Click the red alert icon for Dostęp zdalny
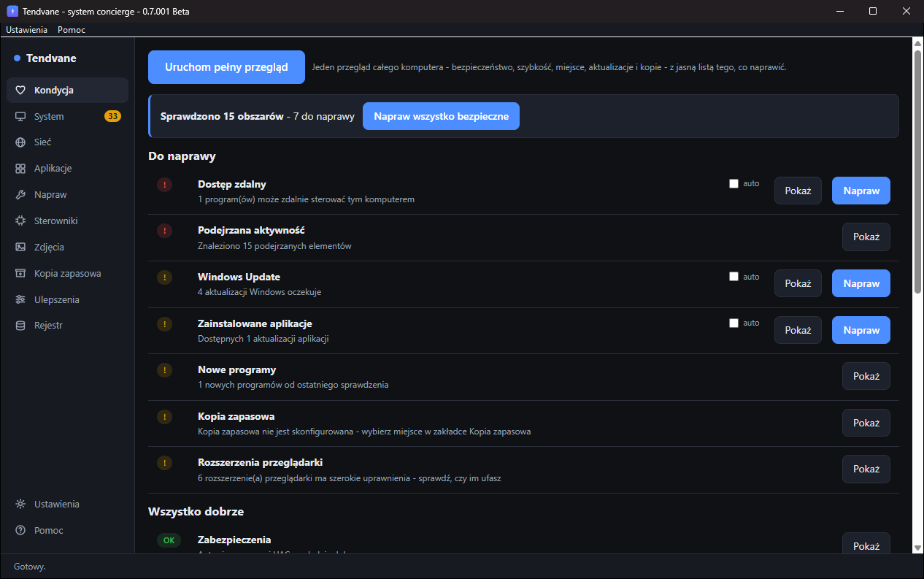Image resolution: width=924 pixels, height=579 pixels. click(x=164, y=185)
